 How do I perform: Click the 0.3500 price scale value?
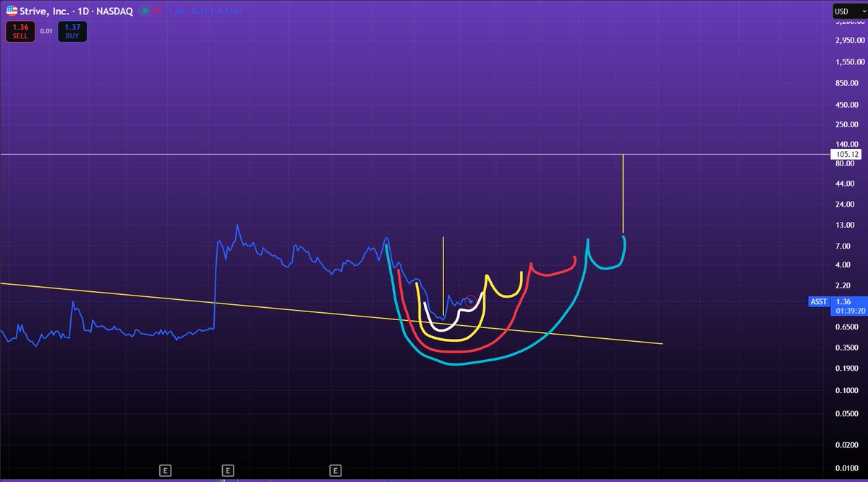846,348
